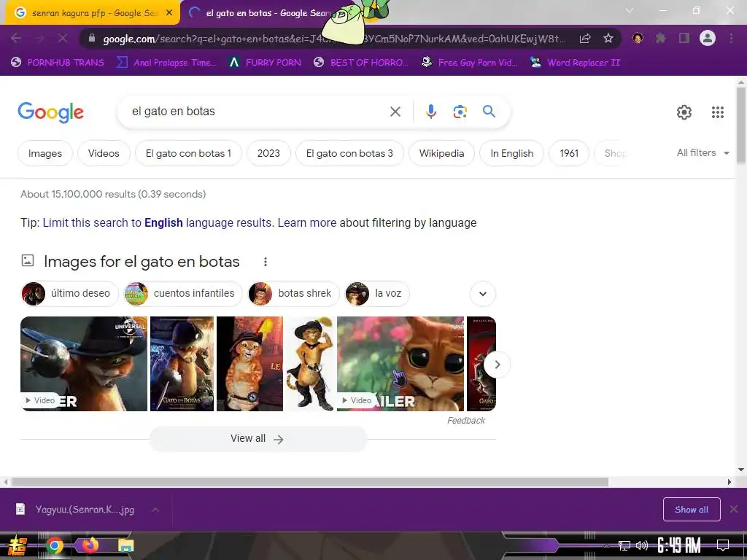Share this page from the address bar icon
This screenshot has width=747, height=560.
586,39
